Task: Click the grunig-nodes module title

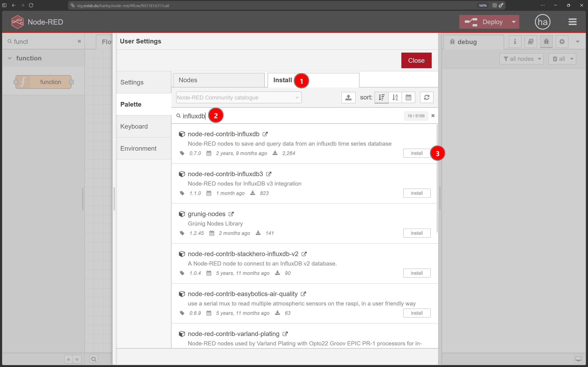Action: pyautogui.click(x=206, y=214)
